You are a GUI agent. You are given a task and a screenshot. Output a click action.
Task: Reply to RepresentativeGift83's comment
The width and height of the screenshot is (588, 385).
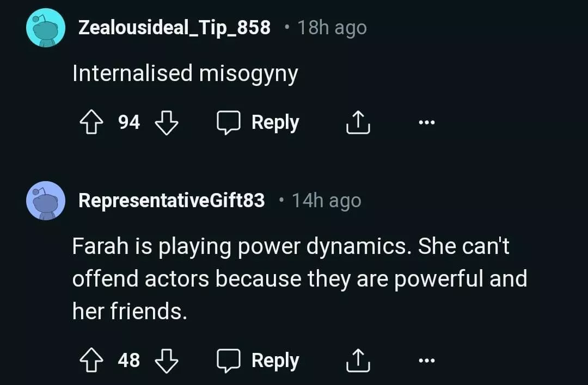click(258, 360)
